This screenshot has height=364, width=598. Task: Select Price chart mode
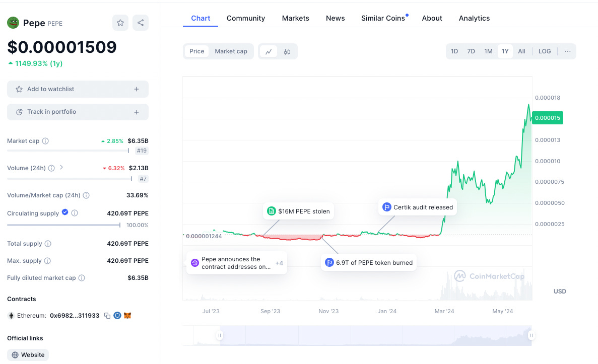tap(197, 51)
